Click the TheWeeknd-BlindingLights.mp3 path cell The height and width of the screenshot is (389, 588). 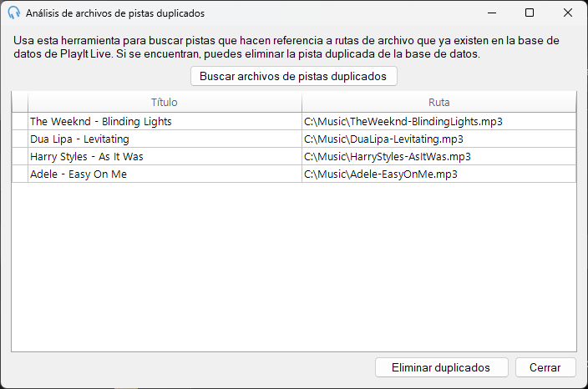click(438, 121)
